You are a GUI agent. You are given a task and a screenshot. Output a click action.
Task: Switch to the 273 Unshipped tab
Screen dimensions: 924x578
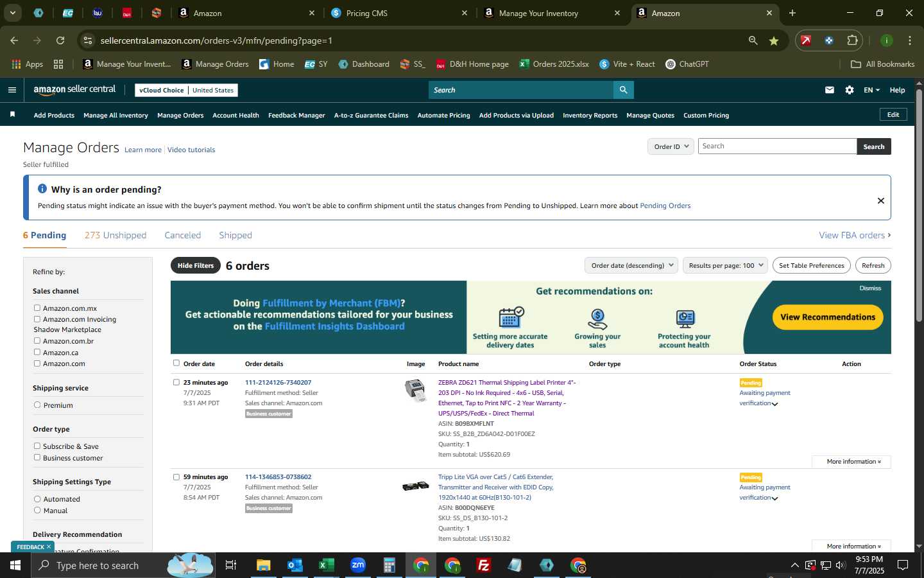tap(116, 235)
